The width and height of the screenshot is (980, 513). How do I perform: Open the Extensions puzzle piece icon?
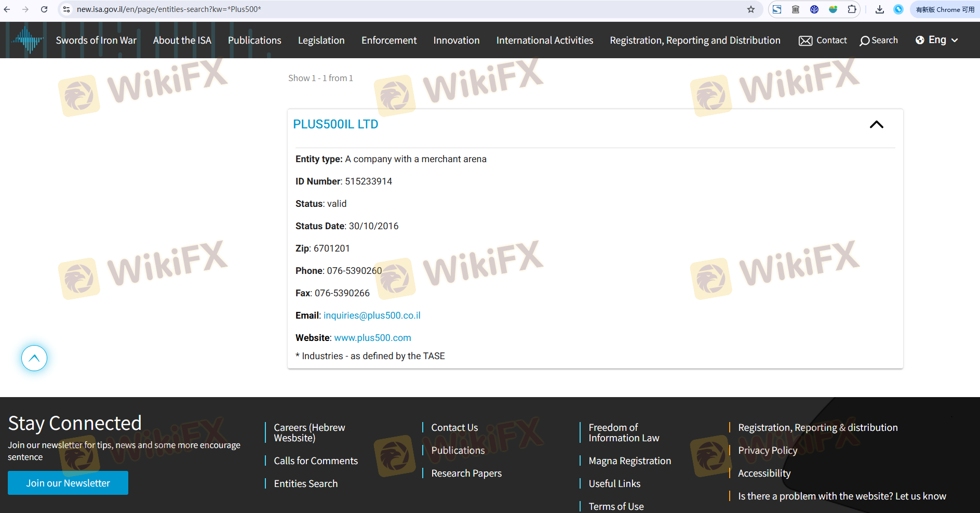[852, 9]
